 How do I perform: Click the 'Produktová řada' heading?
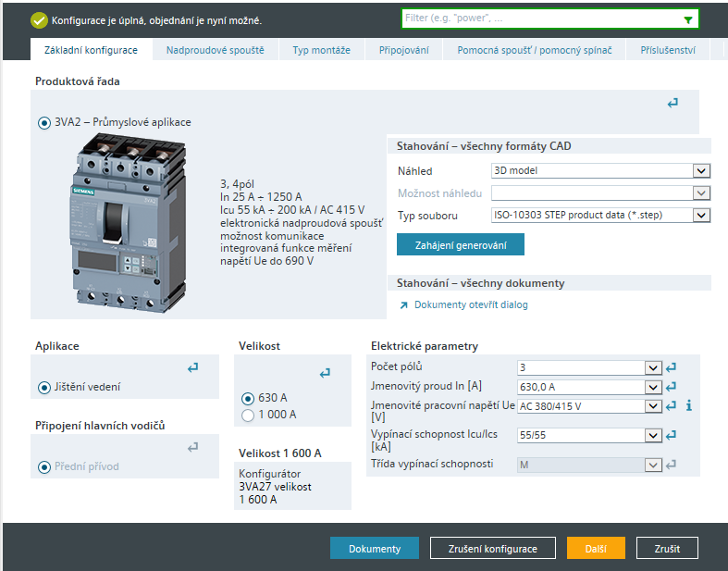[x=78, y=81]
